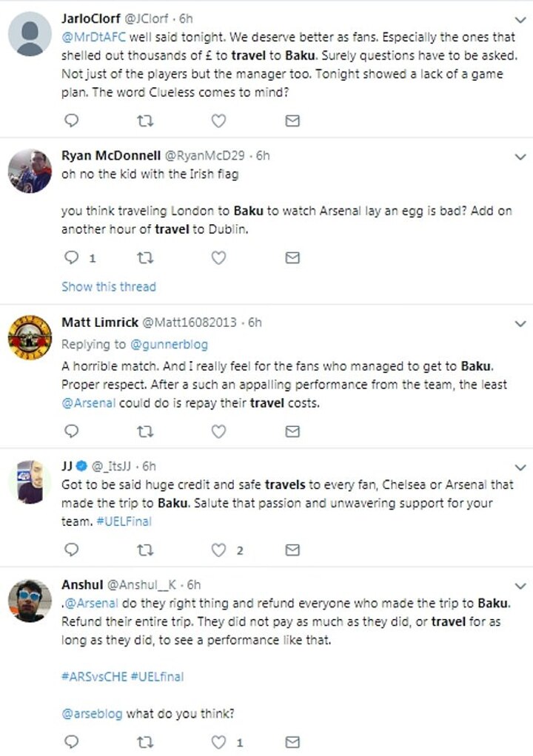Open @gunnerblog mention link
This screenshot has width=533, height=756.
(170, 344)
